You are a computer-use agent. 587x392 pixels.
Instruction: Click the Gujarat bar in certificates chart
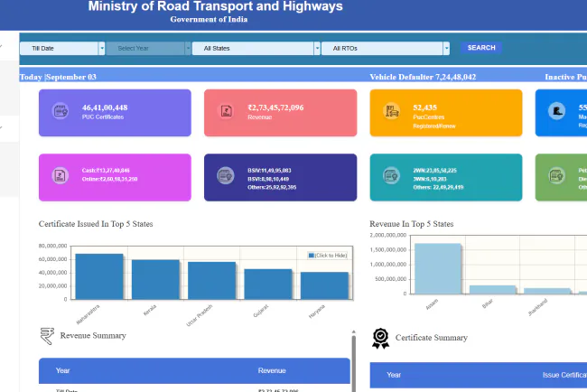click(x=268, y=285)
